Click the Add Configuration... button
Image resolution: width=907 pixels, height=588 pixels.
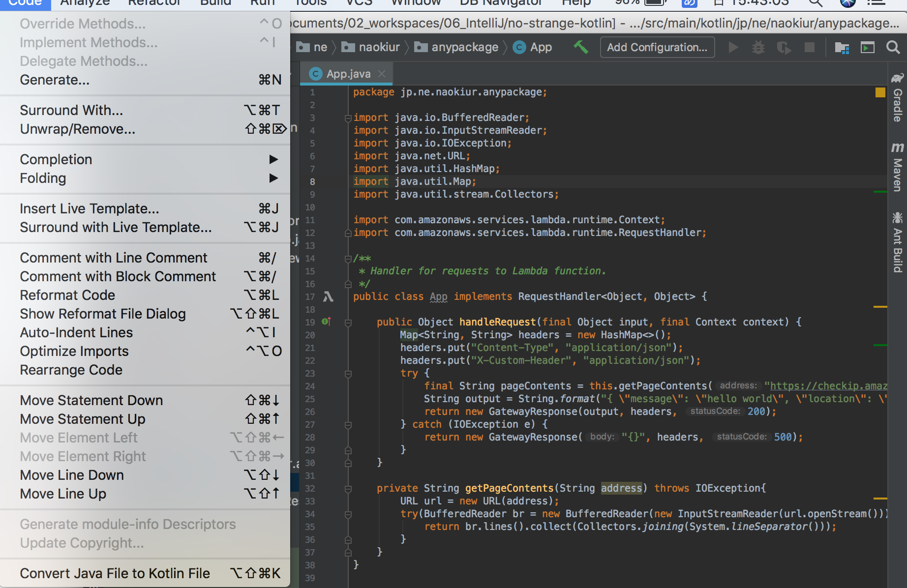657,47
